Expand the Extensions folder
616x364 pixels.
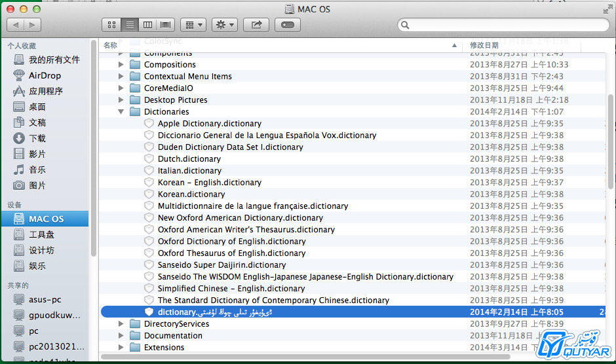121,347
